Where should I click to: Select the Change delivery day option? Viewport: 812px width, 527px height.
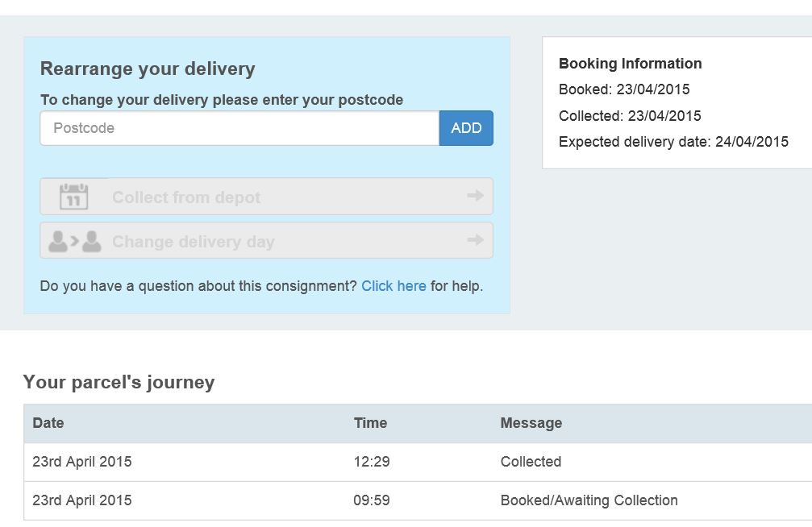266,240
